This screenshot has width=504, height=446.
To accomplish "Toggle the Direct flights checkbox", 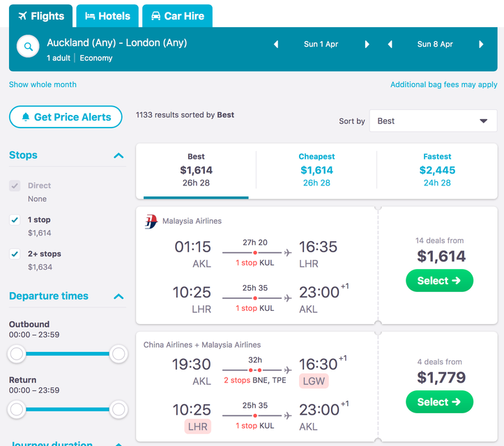I will click(15, 186).
